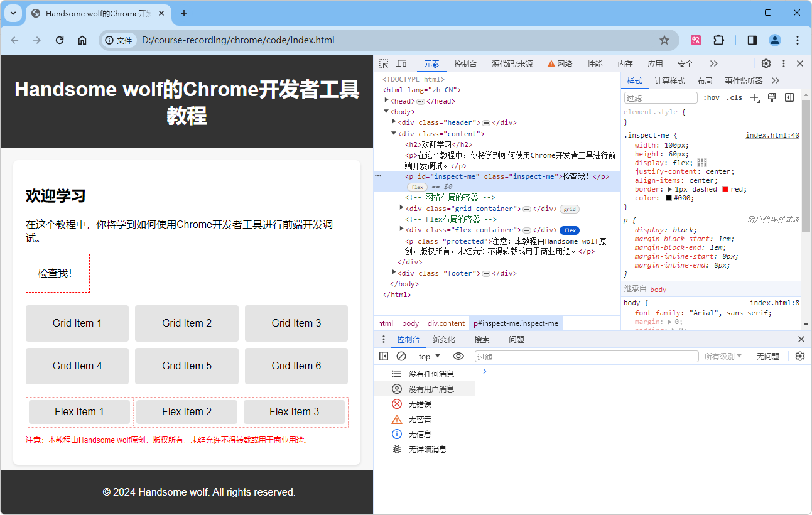Screen dimensions: 812x515
Task: Toggle the .cls class editor
Action: click(x=734, y=97)
